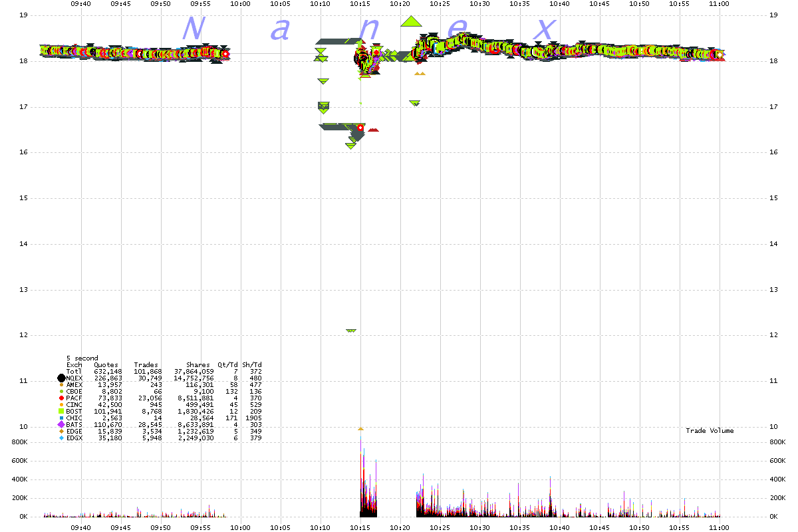This screenshot has height=532, width=798.
Task: Click the blue CHIC legend square
Action: click(x=61, y=418)
